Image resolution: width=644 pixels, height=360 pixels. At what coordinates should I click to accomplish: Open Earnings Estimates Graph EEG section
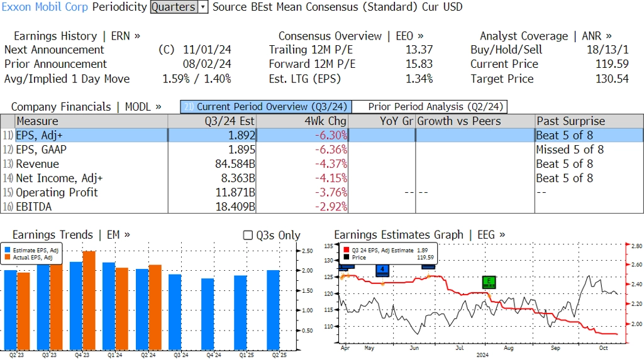click(419, 235)
